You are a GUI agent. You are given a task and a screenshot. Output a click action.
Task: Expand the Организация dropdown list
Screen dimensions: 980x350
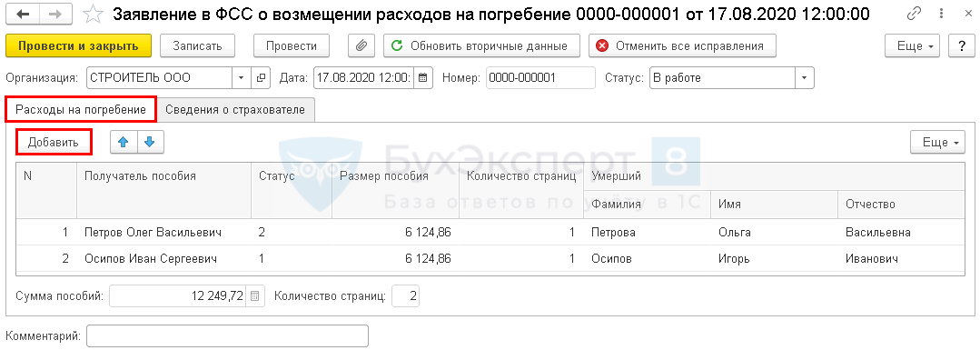point(242,78)
